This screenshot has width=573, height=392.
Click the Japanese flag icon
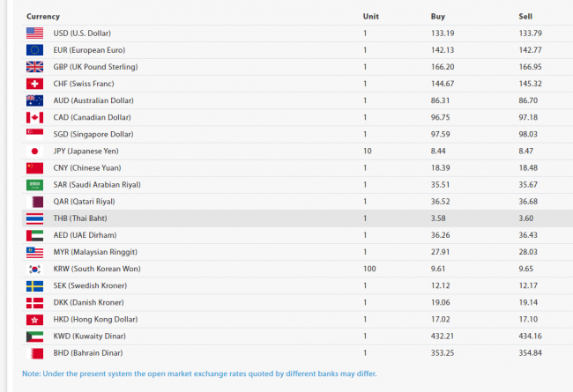[x=34, y=152]
